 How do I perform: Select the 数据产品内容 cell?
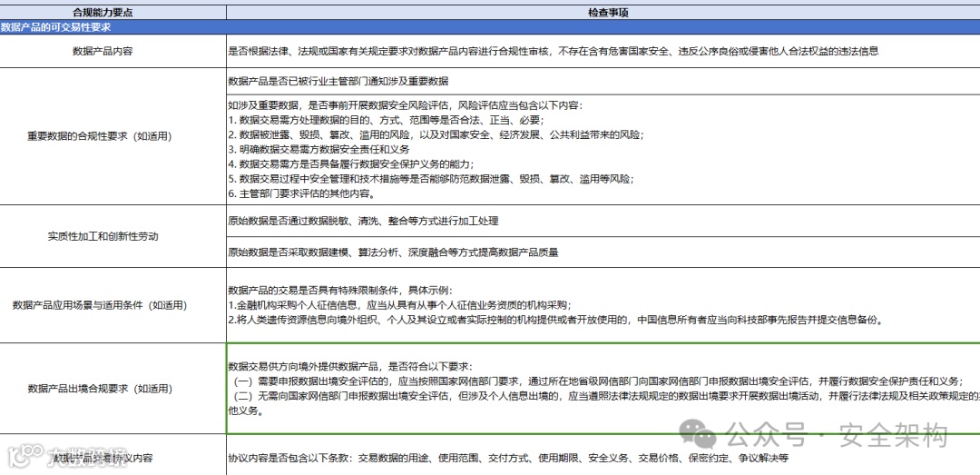[x=113, y=52]
